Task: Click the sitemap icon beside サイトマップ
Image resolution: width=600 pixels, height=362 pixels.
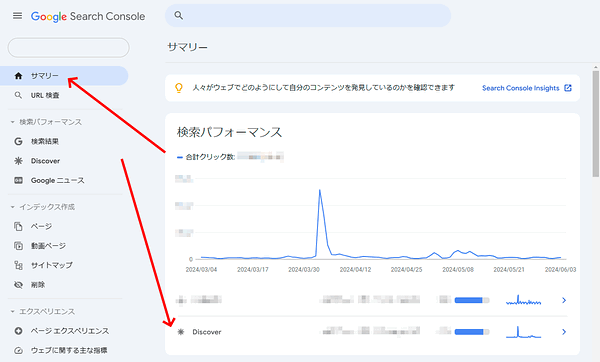Action: [18, 265]
